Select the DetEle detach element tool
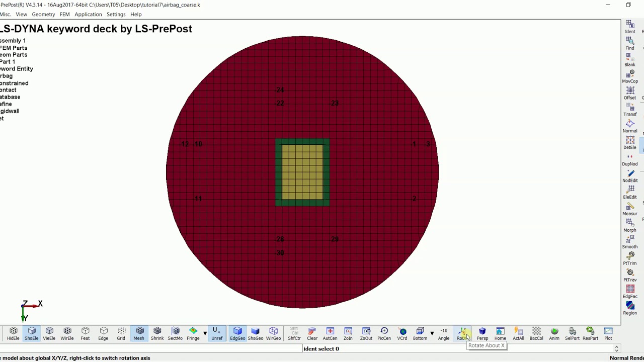Screen dimensions: 644x362 click(630, 143)
